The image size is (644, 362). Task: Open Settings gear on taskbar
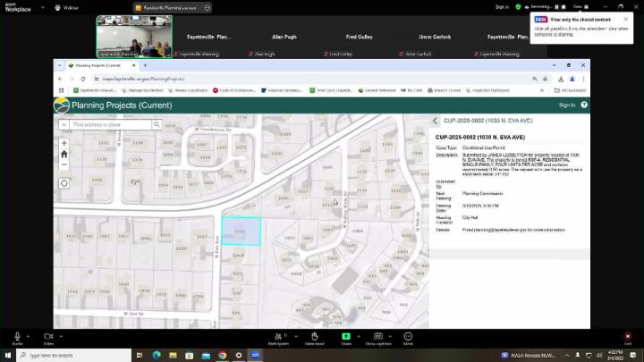tap(239, 356)
